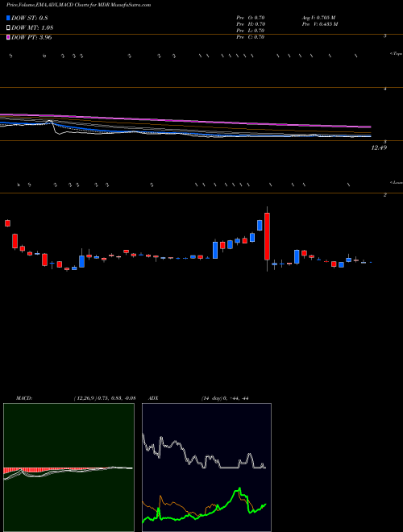403x532 pixels.
Task: Select the 'DOW MT: 1.08' legend text
Action: click(32, 28)
